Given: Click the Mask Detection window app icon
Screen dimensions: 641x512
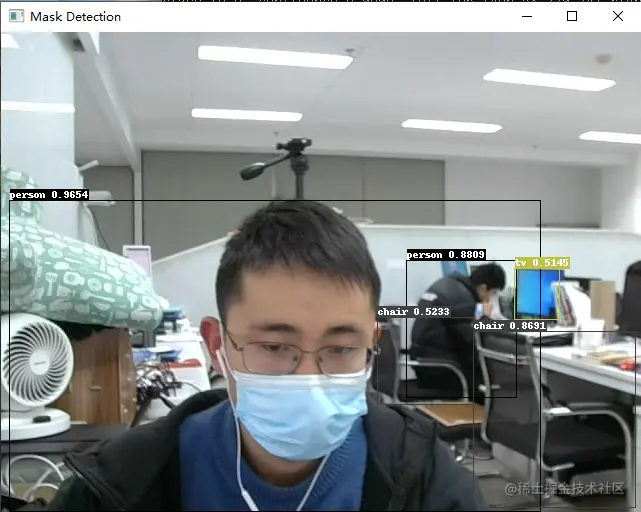Looking at the screenshot, I should pos(16,16).
